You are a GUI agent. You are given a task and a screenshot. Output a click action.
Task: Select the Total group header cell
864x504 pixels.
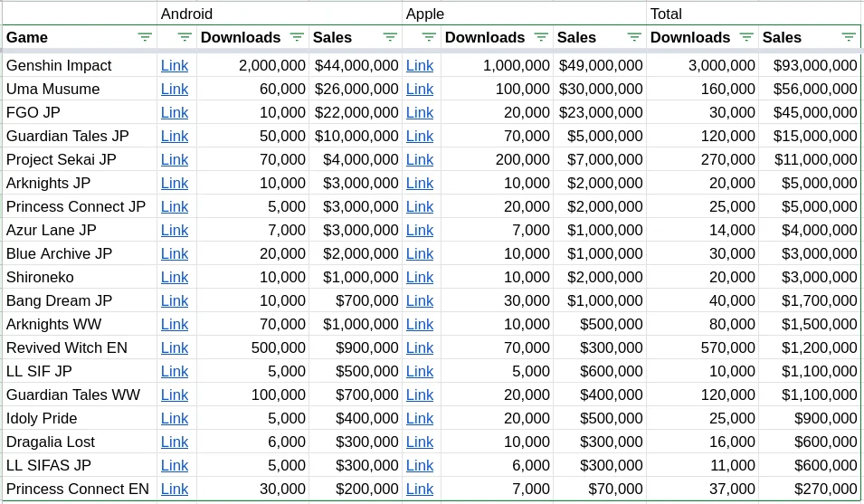click(753, 14)
